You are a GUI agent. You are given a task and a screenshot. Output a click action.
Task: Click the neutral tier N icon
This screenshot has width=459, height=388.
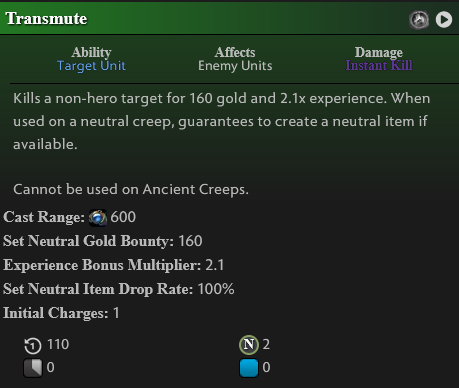click(249, 345)
